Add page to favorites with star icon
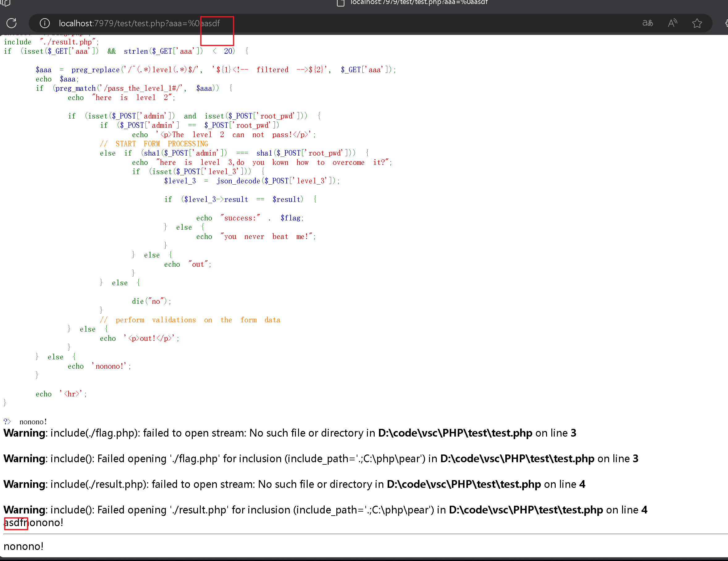This screenshot has width=728, height=561. pos(697,23)
